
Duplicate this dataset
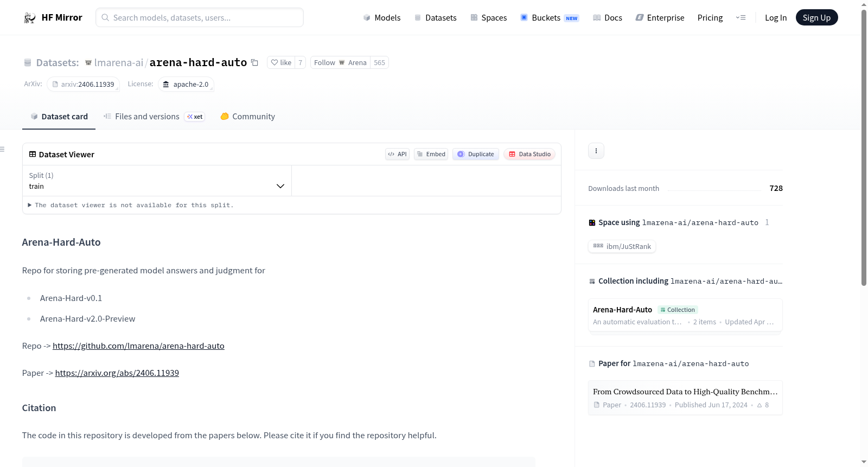click(x=476, y=154)
